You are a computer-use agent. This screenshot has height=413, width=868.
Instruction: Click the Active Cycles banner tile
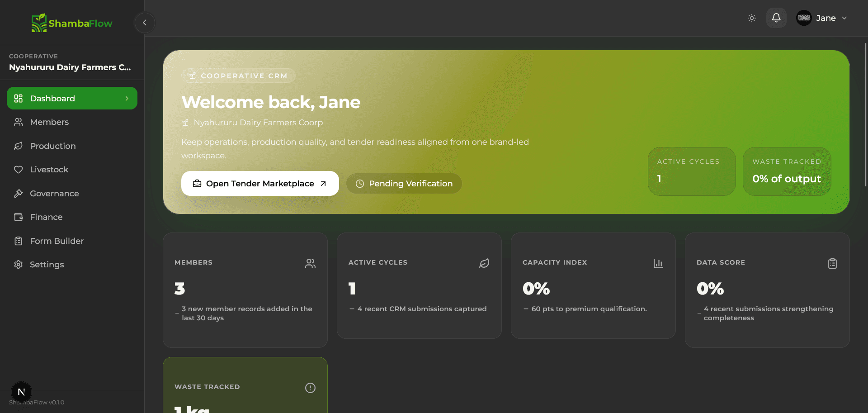692,171
